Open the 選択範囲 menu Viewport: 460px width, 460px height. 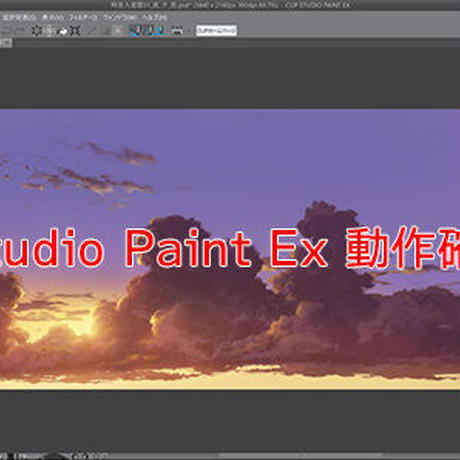click(x=19, y=17)
